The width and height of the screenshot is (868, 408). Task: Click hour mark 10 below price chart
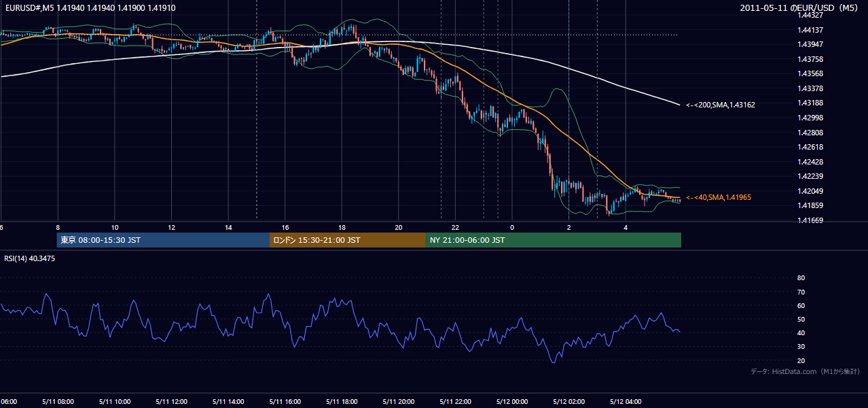pyautogui.click(x=115, y=227)
